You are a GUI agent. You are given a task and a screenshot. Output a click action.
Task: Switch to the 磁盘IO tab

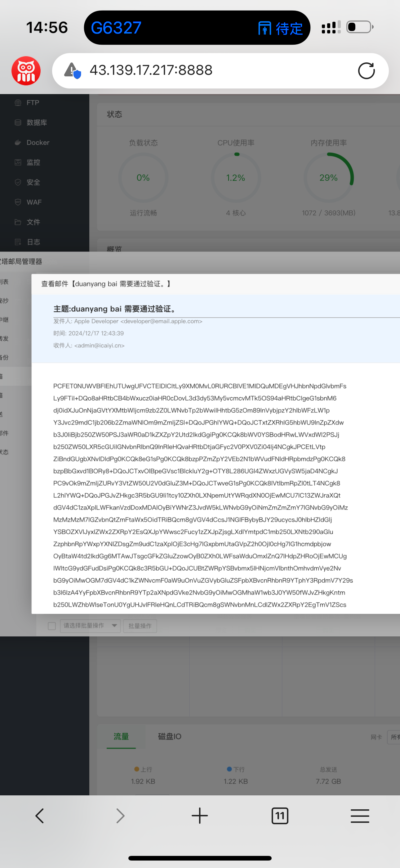tap(170, 737)
